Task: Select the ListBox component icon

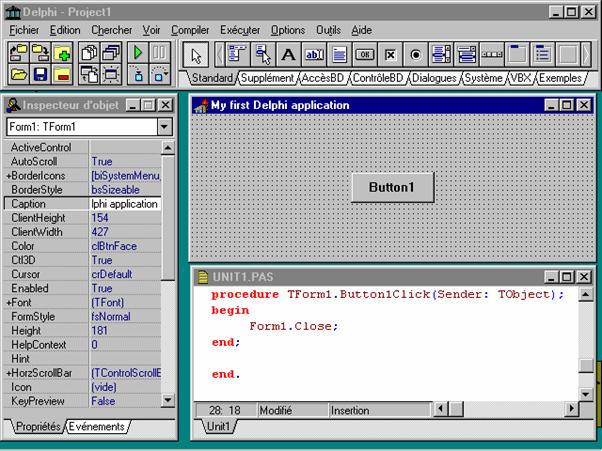Action: (x=441, y=55)
